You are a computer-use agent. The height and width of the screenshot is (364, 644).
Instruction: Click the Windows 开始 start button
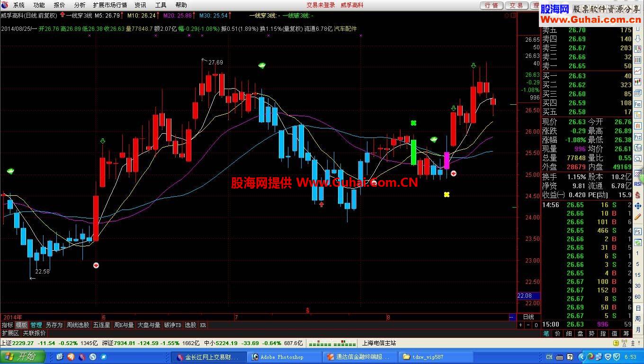(x=23, y=356)
